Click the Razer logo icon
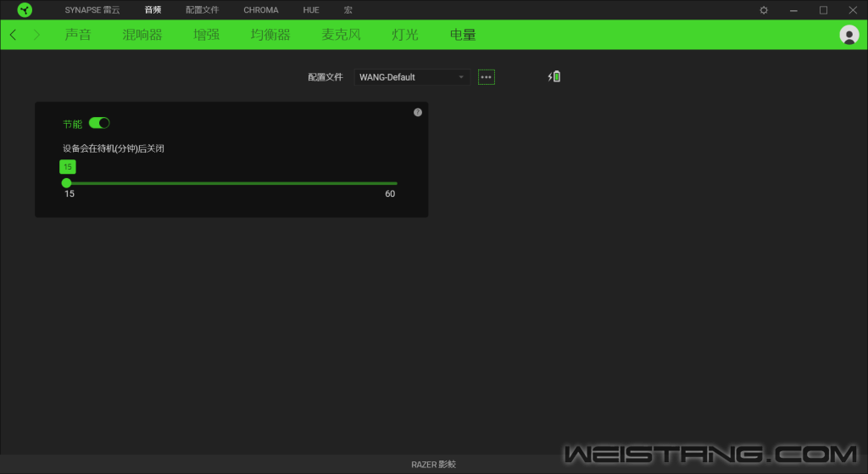 click(x=25, y=10)
